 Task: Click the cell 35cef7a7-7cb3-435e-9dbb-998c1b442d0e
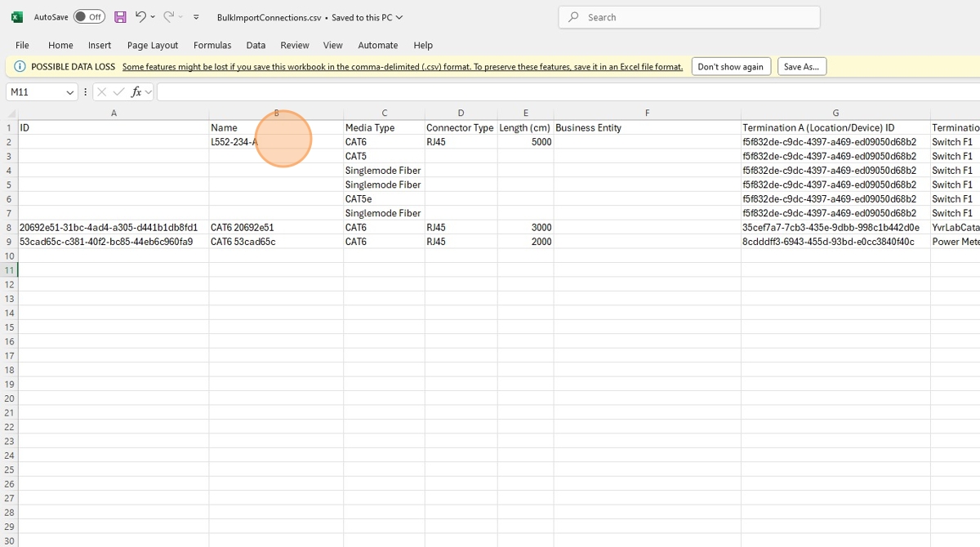tap(835, 228)
